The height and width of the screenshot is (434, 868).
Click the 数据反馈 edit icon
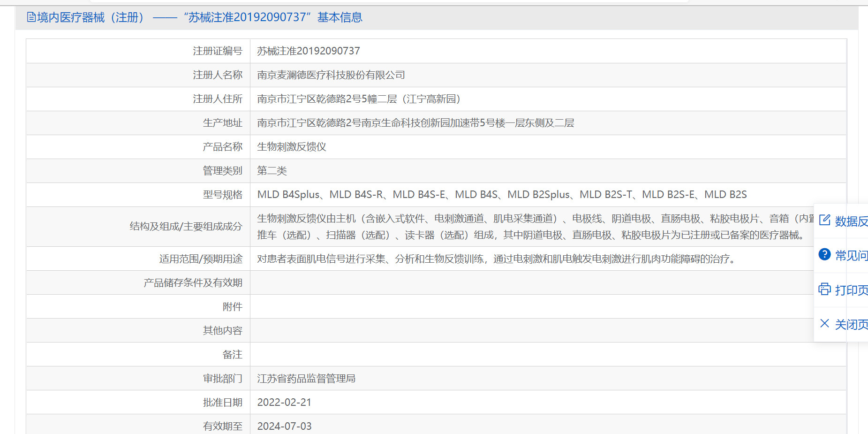(824, 220)
